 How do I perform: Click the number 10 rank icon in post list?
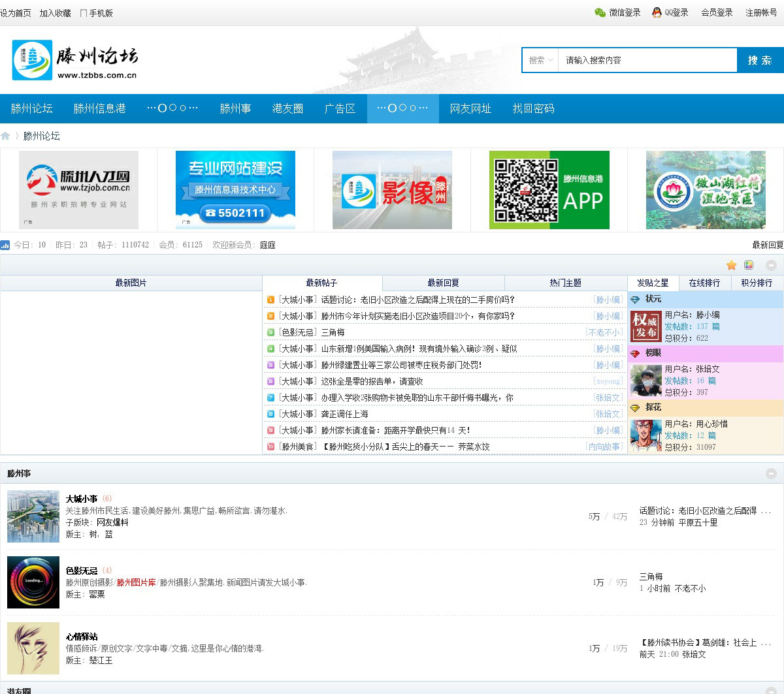pos(270,447)
